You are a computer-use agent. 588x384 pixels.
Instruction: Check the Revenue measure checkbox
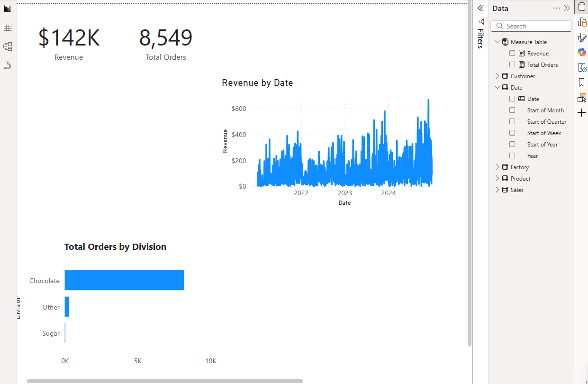tap(512, 54)
